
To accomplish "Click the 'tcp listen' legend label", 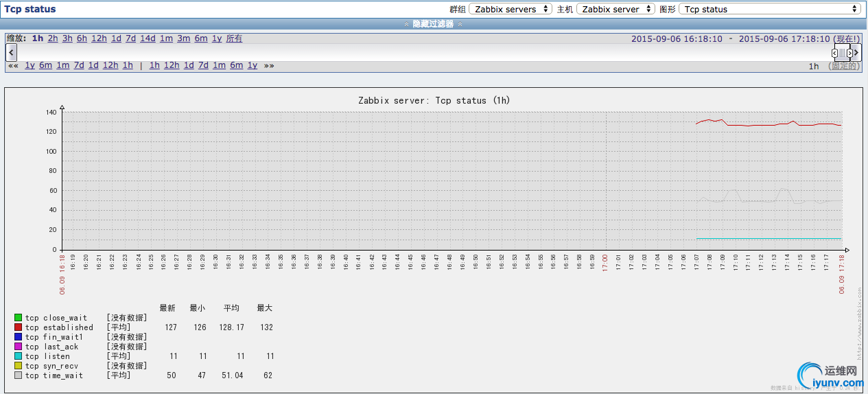I will tap(47, 356).
